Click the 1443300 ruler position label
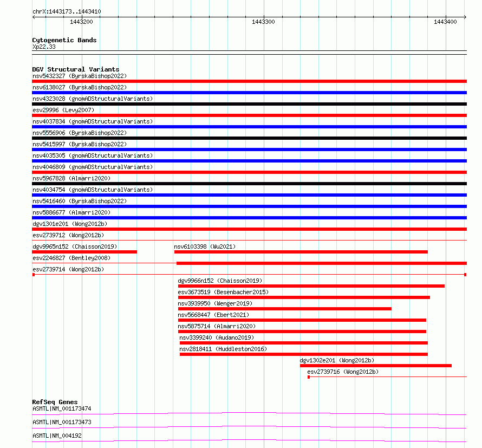Screen dimensions: 482x448 (263, 22)
